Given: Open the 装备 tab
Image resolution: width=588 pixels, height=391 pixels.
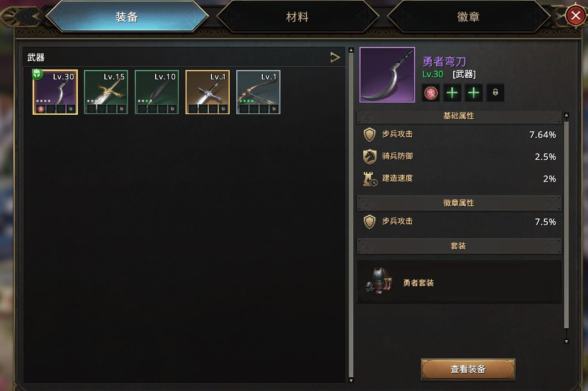Looking at the screenshot, I should (127, 17).
